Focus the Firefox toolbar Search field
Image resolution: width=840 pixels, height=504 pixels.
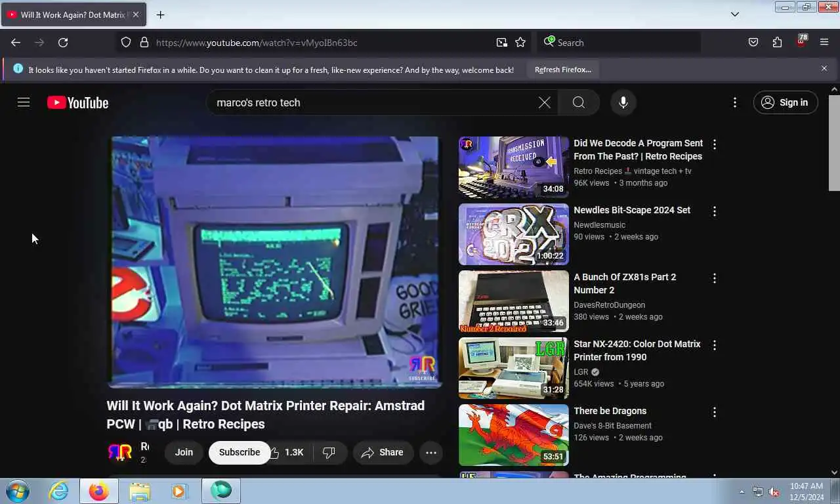(x=620, y=43)
